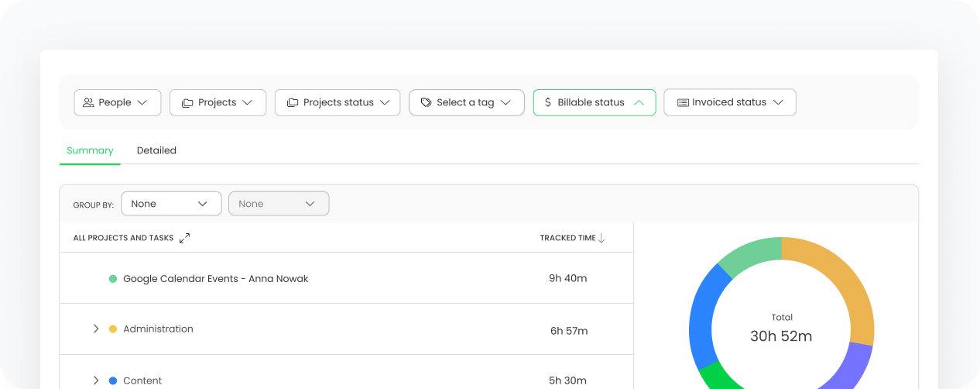The width and height of the screenshot is (980, 389).
Task: Expand the Administration project row
Action: [x=96, y=329]
